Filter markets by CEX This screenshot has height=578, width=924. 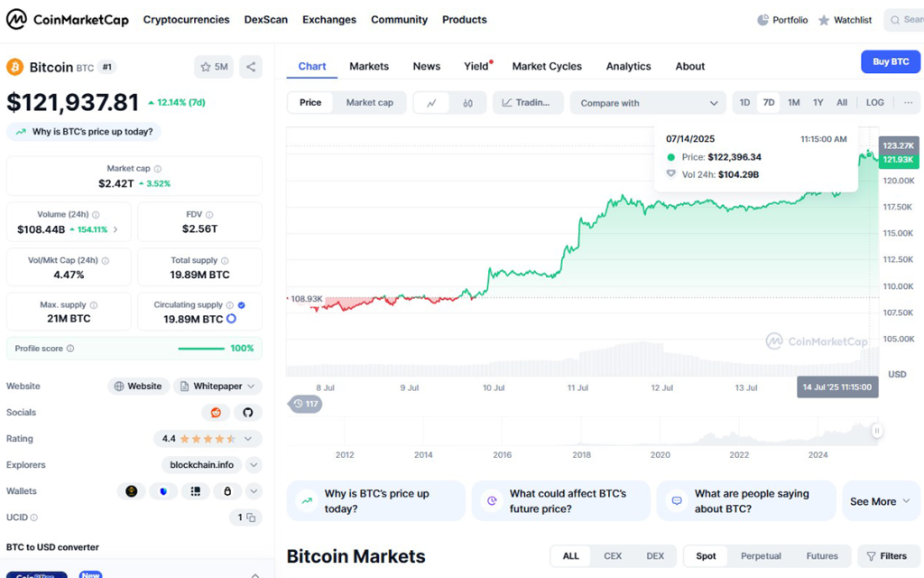[613, 556]
